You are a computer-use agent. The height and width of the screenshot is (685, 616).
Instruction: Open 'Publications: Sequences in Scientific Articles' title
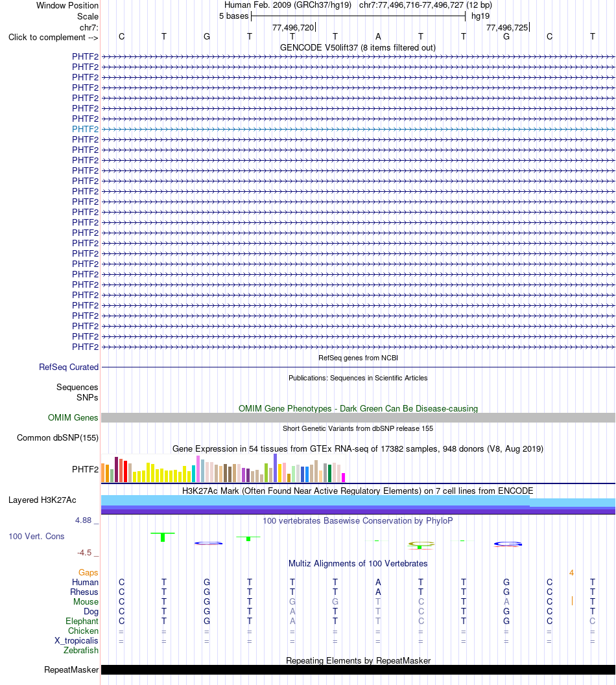pyautogui.click(x=358, y=378)
